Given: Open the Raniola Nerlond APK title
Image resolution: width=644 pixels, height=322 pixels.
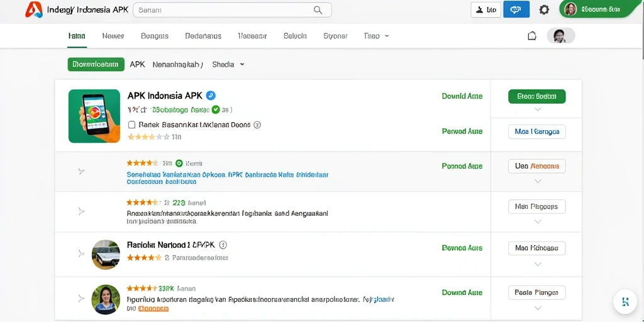Looking at the screenshot, I should (171, 245).
